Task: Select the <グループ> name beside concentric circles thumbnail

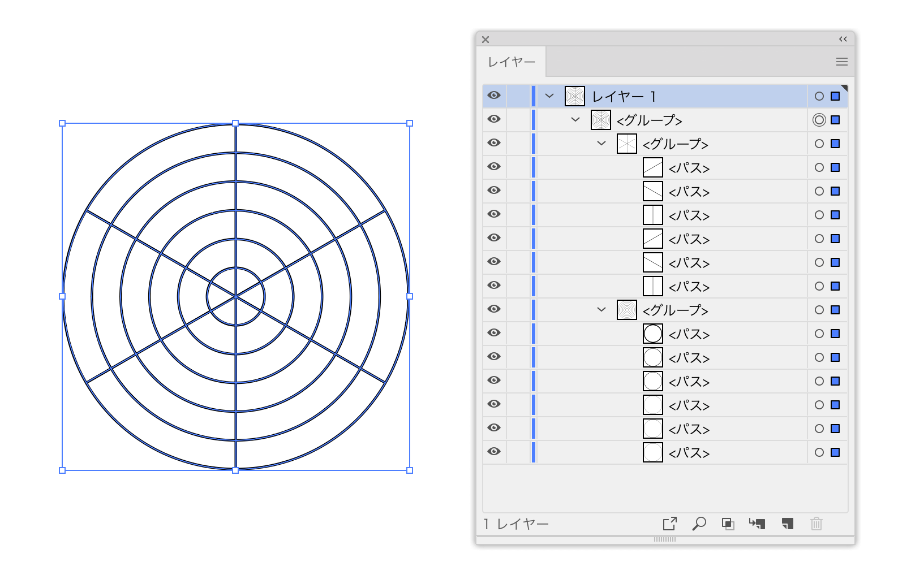Action: pos(675,310)
